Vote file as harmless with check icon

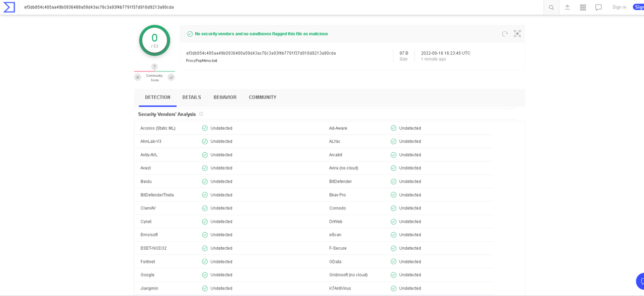tap(171, 77)
